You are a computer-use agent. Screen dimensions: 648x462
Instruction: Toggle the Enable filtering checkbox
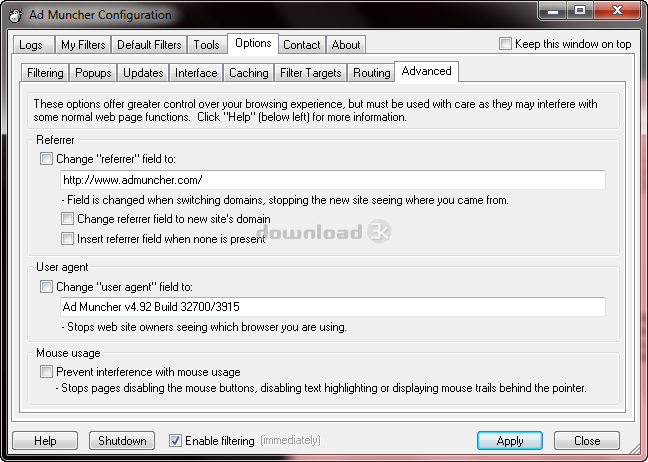coord(175,441)
